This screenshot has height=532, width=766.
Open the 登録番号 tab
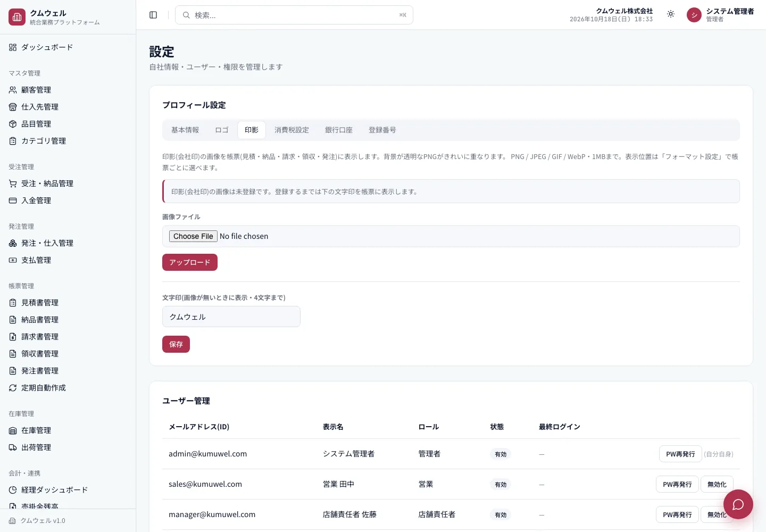[382, 130]
